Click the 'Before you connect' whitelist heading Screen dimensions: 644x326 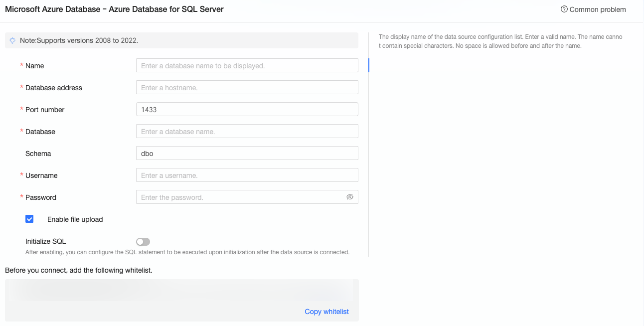(78, 270)
